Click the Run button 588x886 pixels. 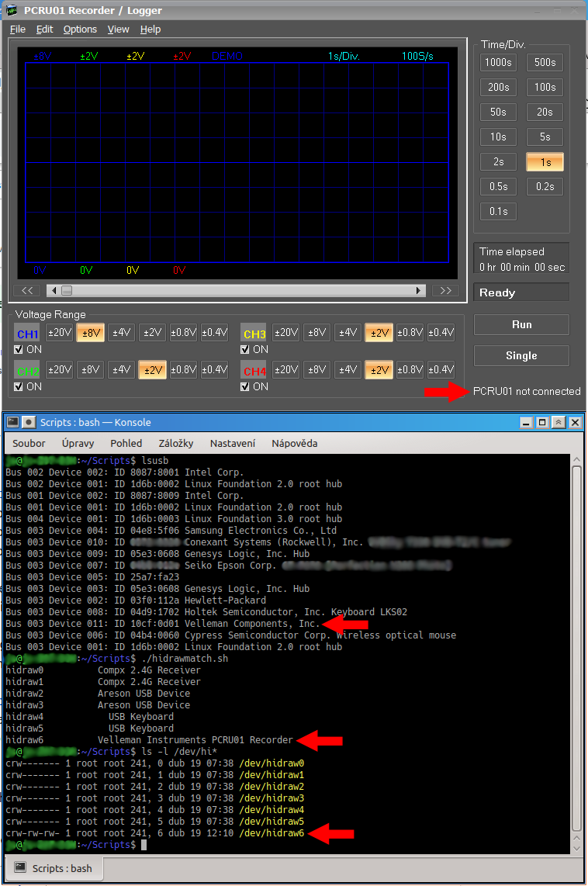pos(521,325)
